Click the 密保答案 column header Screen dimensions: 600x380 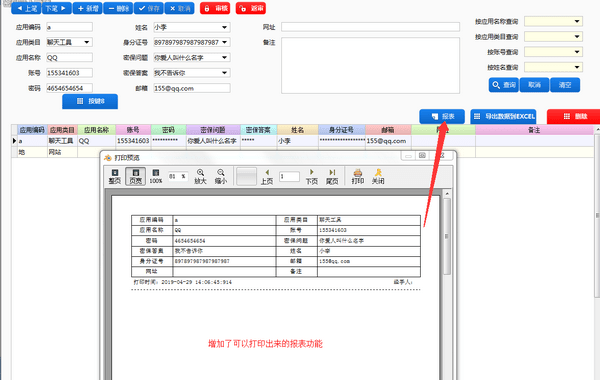pyautogui.click(x=259, y=130)
